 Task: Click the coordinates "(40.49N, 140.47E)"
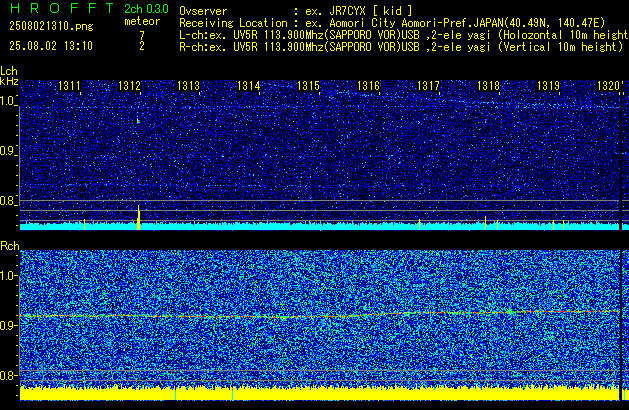(x=554, y=23)
